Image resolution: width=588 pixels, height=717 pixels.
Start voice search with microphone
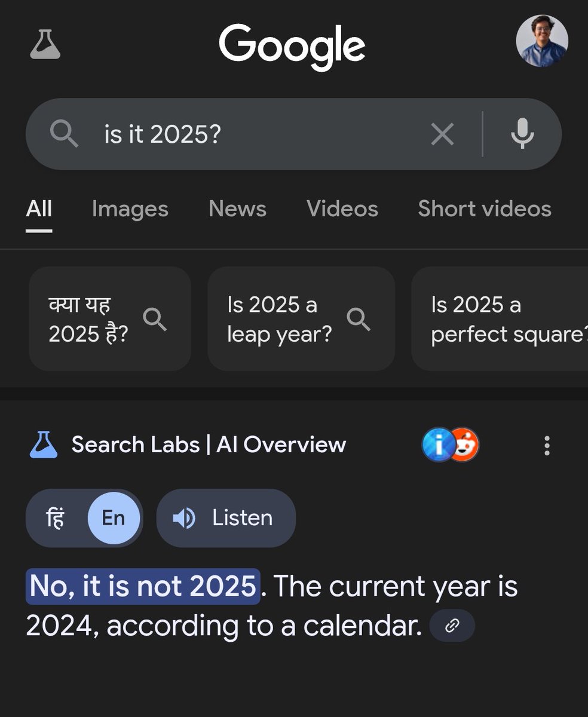[522, 133]
